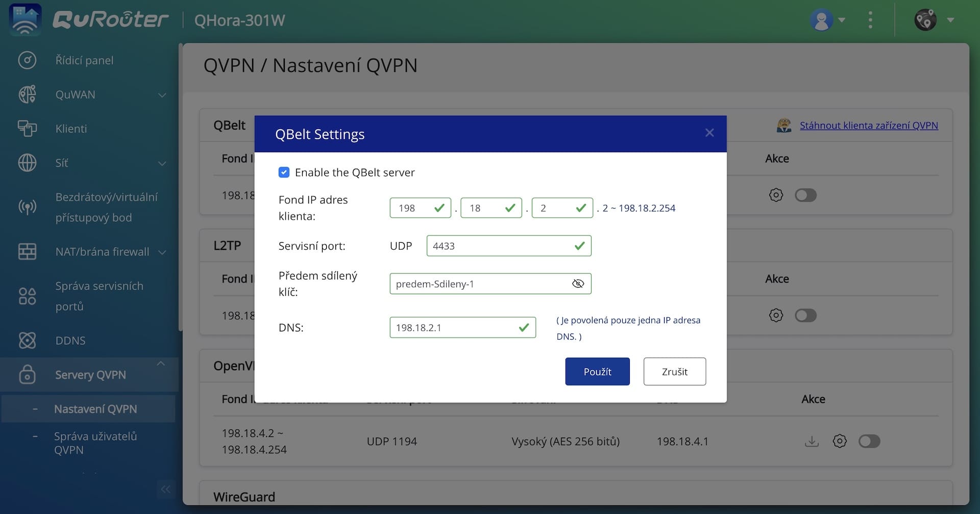The height and width of the screenshot is (514, 980).
Task: Click the settings gear in QBelt row
Action: 776,195
